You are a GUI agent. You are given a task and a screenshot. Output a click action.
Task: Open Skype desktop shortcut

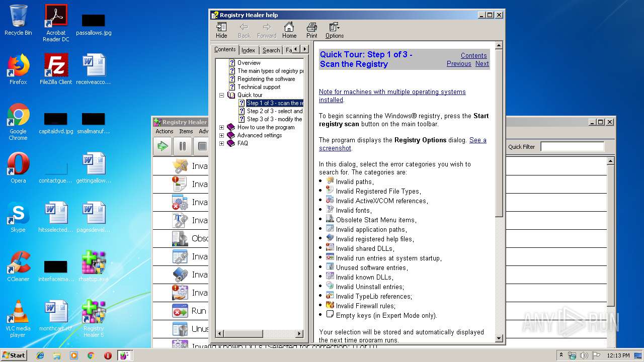click(x=18, y=217)
